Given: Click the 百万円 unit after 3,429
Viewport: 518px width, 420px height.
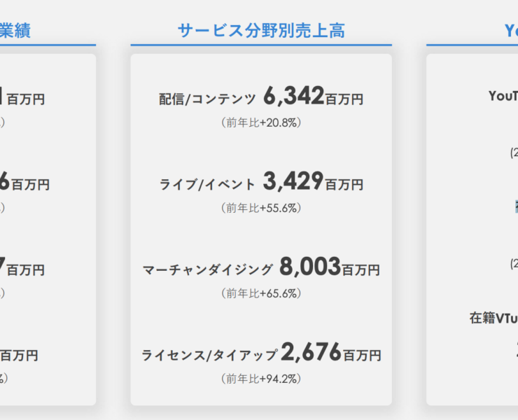Looking at the screenshot, I should point(344,185).
